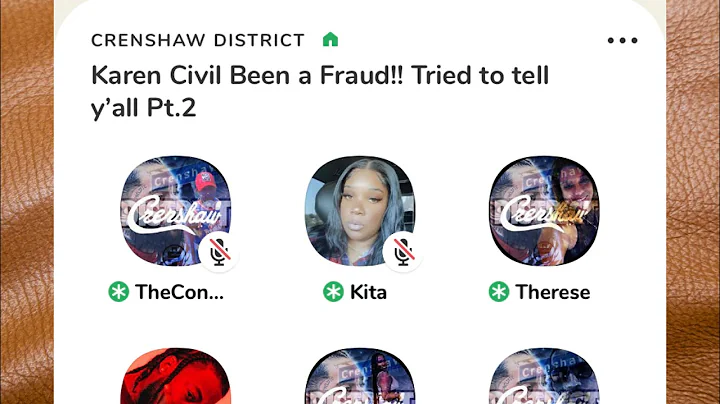The image size is (720, 404).
Task: Select the red-tinted avatar in second row
Action: click(x=175, y=376)
